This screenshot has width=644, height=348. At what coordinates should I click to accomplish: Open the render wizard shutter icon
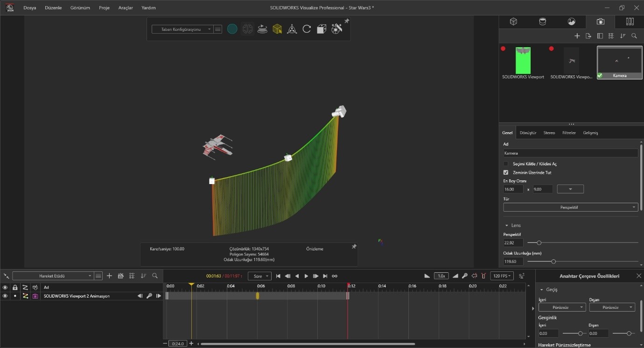[337, 29]
